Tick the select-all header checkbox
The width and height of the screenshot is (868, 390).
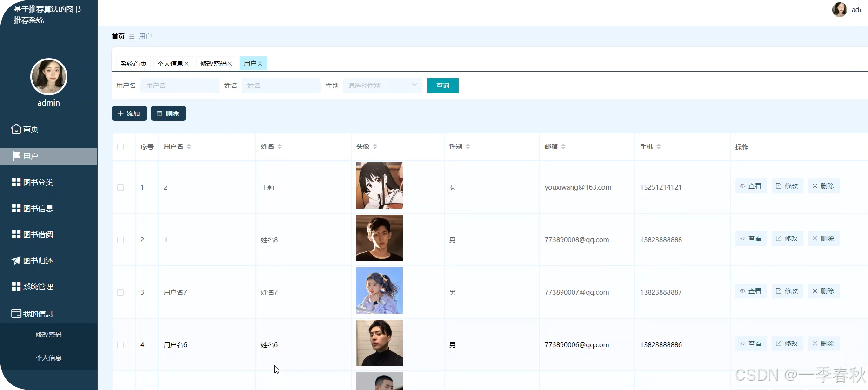120,147
